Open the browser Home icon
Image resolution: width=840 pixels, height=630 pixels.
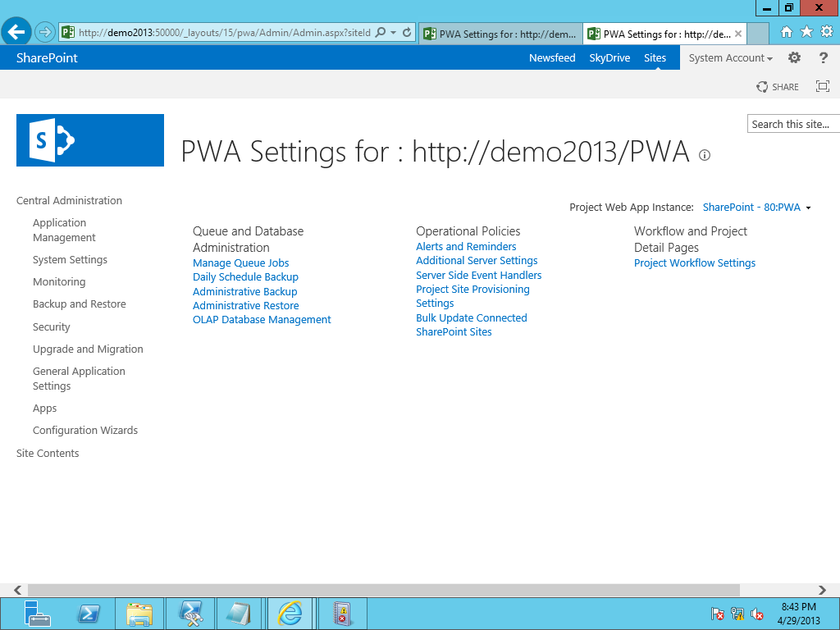point(787,32)
